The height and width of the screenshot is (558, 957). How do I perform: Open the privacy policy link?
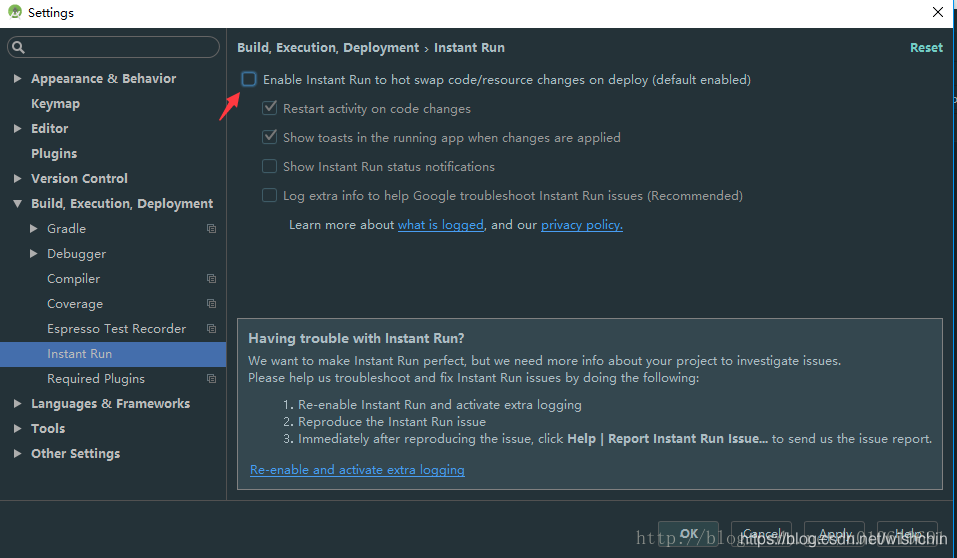point(582,225)
